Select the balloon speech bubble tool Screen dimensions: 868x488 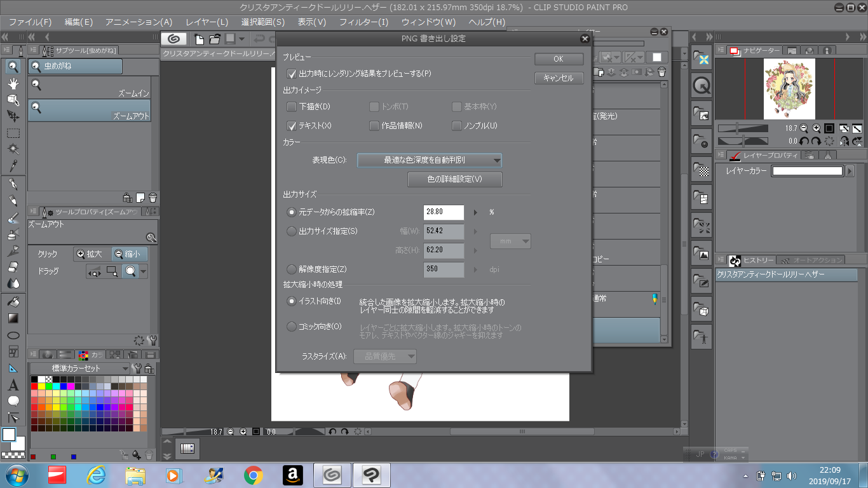(x=13, y=402)
